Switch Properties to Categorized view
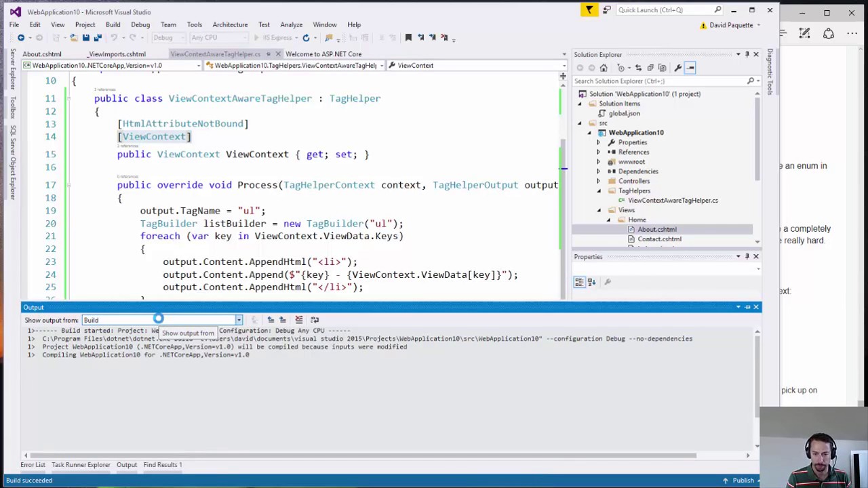This screenshot has height=488, width=868. point(580,282)
